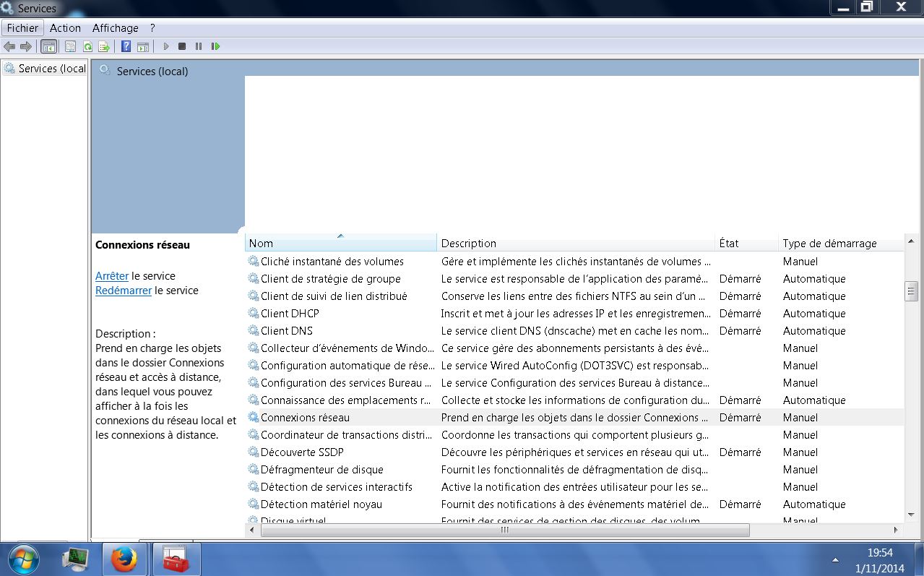This screenshot has width=924, height=576.
Task: Click the Start service play icon
Action: (166, 46)
